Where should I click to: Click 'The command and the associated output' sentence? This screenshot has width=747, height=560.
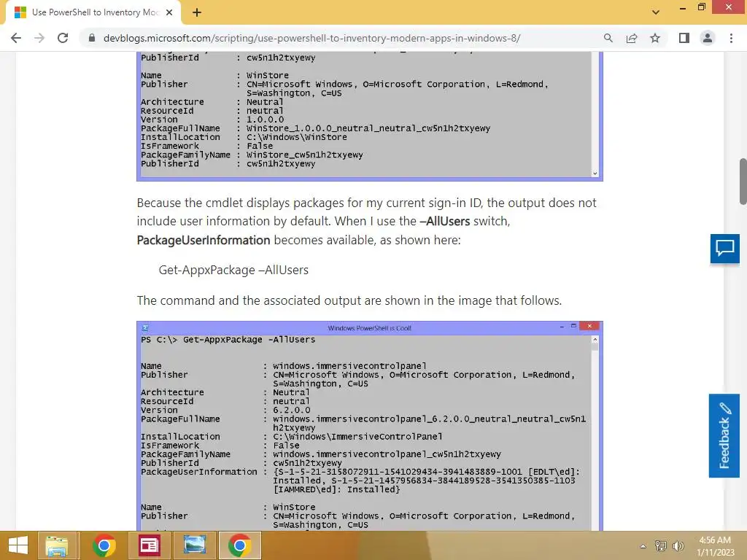pyautogui.click(x=349, y=300)
